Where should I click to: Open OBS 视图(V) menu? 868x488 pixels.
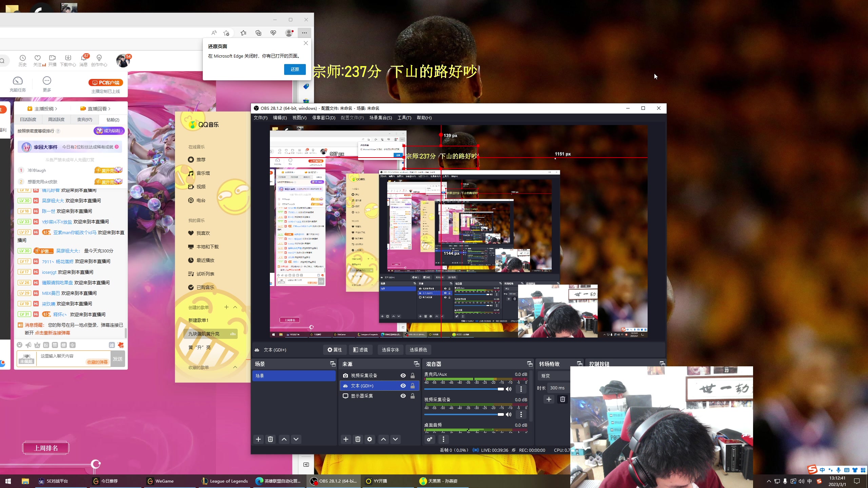click(299, 118)
